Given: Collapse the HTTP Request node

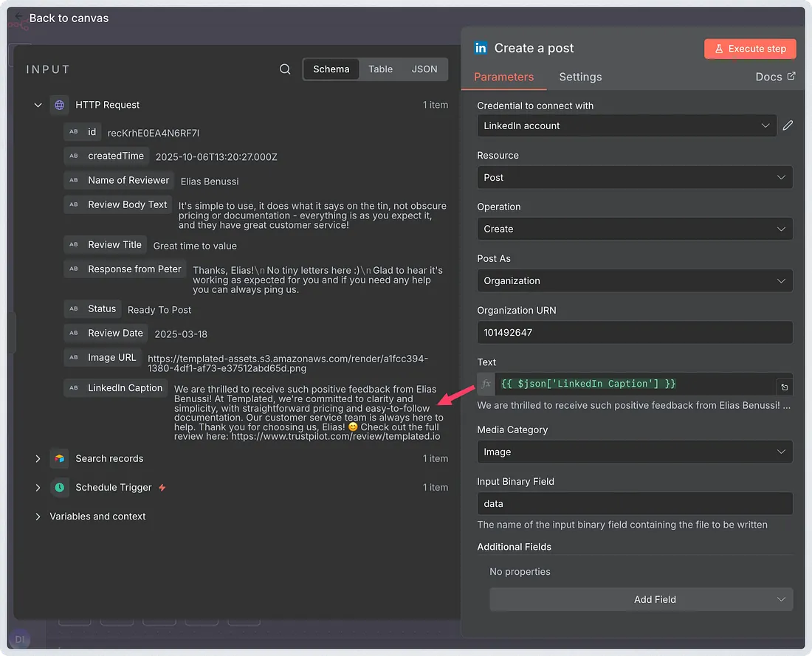Looking at the screenshot, I should pyautogui.click(x=38, y=105).
